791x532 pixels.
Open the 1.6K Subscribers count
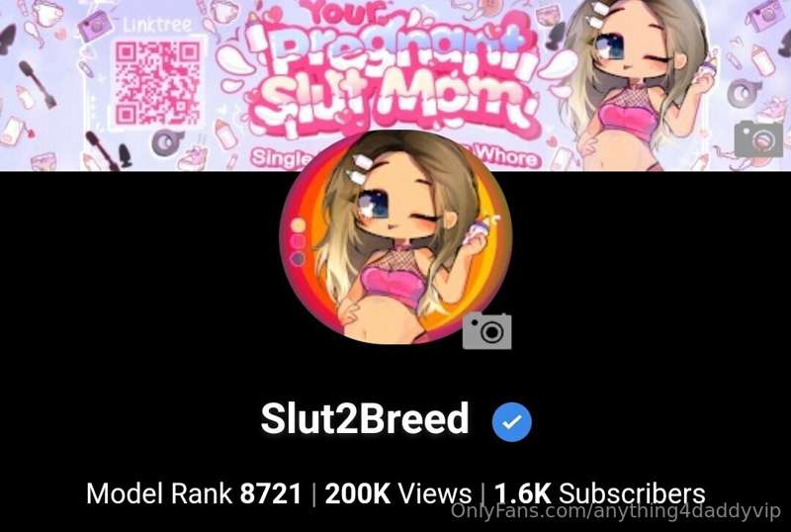600,493
